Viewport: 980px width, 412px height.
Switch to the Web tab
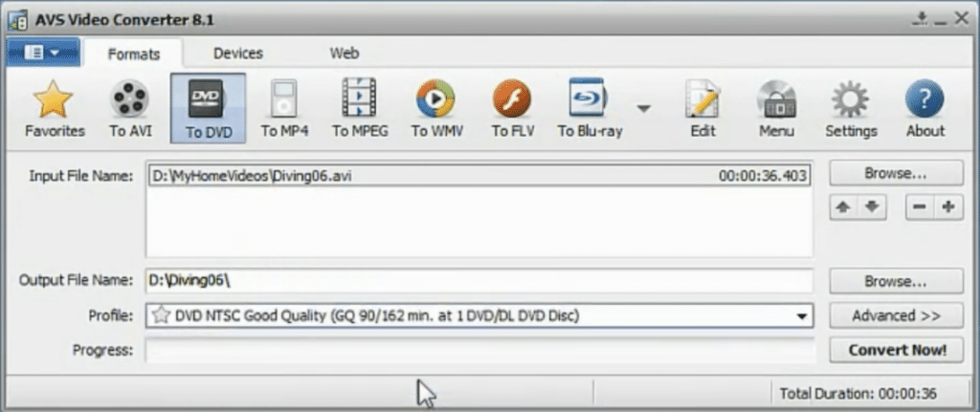click(345, 54)
